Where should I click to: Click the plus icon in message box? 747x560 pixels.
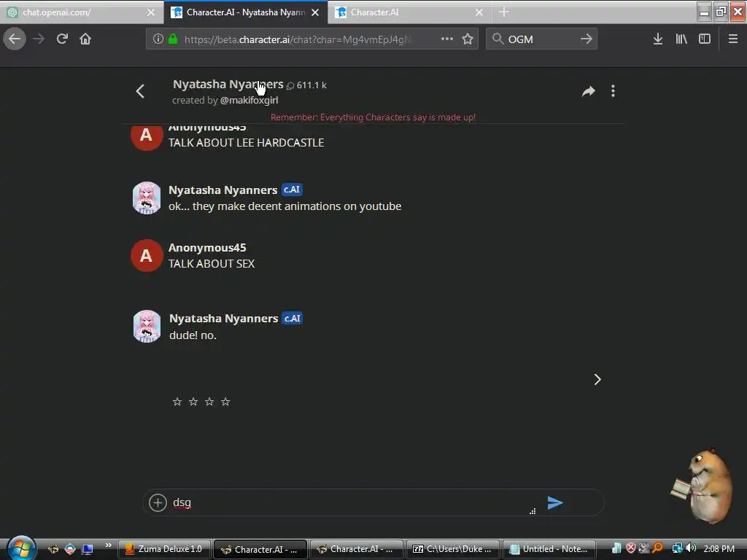coord(158,502)
